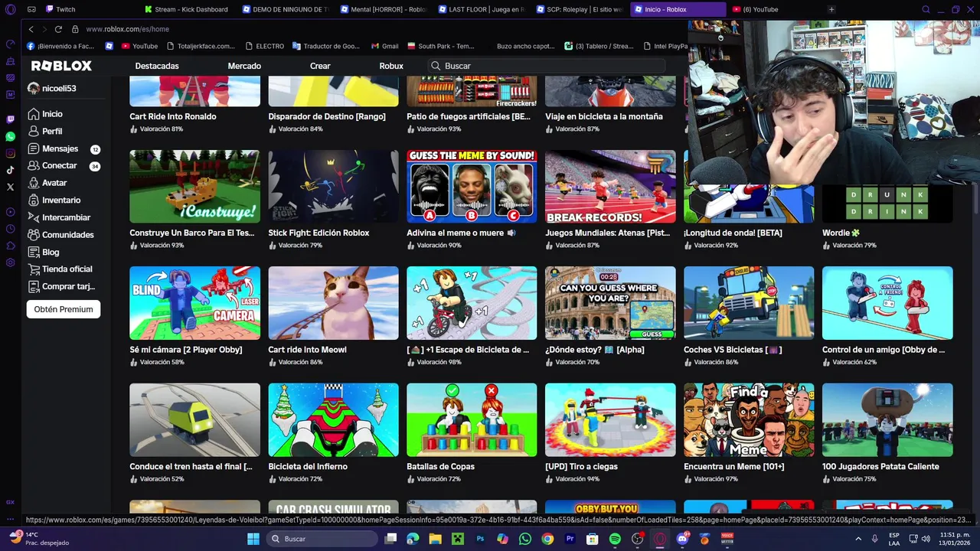Open the YouTube bookmark
980x551 pixels.
coord(139,46)
